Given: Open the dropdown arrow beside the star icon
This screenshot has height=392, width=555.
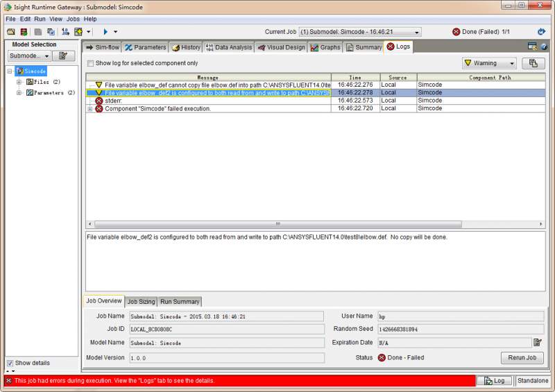Looking at the screenshot, I should 89,32.
